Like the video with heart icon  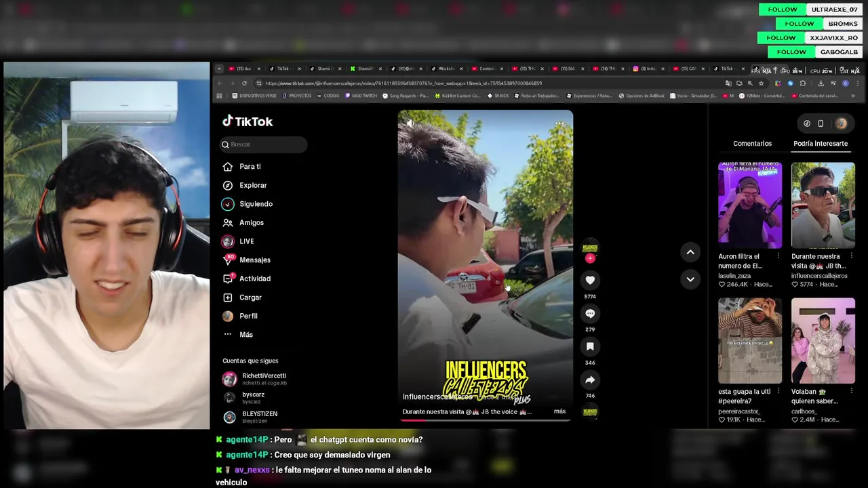coord(590,280)
